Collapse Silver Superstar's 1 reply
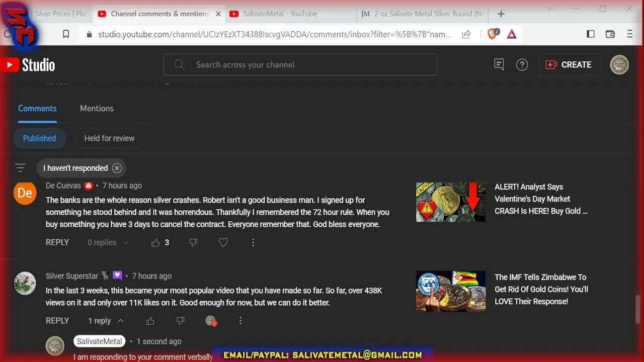 pyautogui.click(x=106, y=321)
